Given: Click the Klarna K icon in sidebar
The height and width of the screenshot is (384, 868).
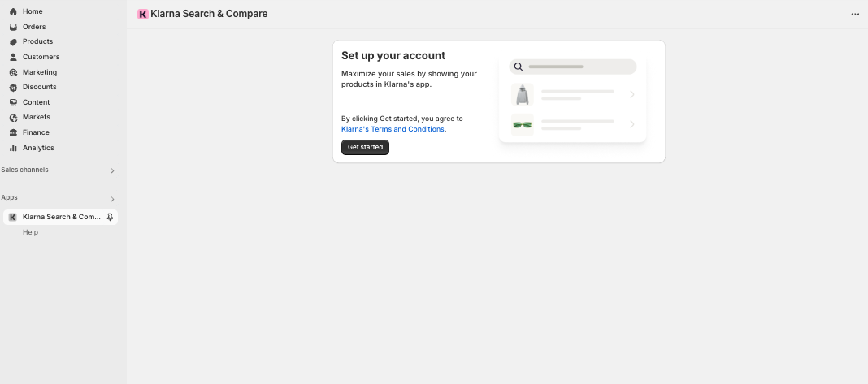Looking at the screenshot, I should tap(13, 217).
